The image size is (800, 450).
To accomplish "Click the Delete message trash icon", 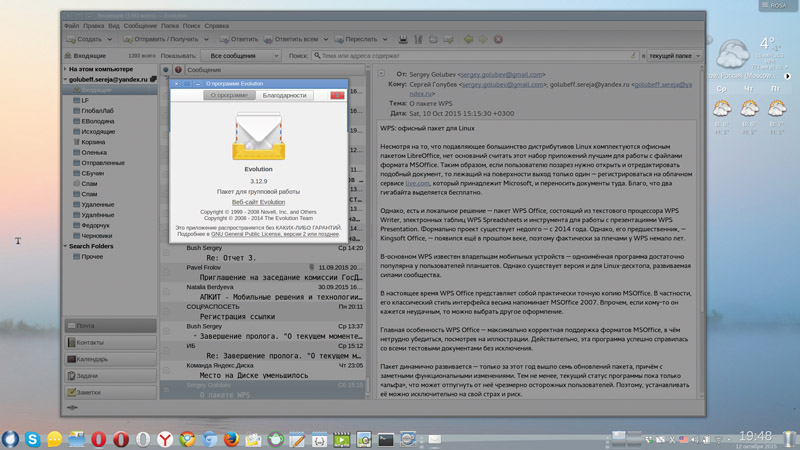I will tap(418, 39).
